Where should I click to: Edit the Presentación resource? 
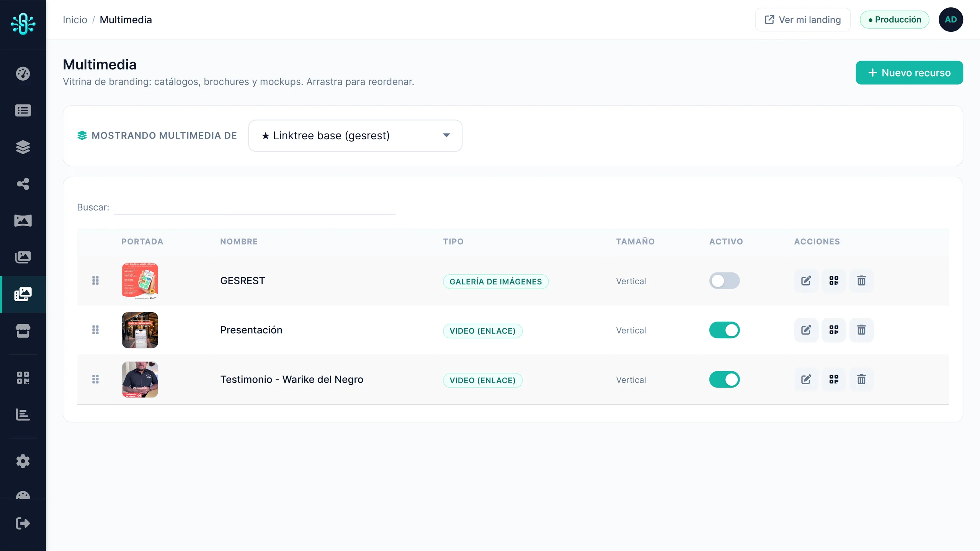coord(806,330)
